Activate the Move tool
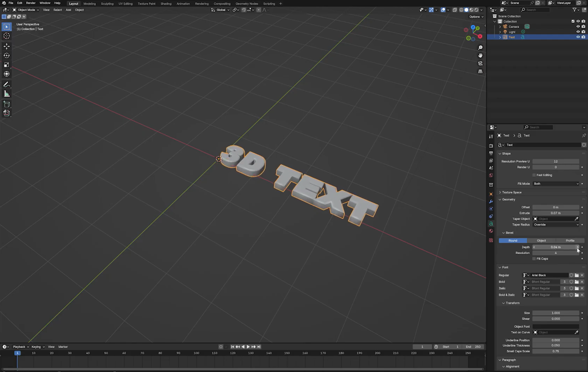Viewport: 588px width, 372px height. pos(7,46)
